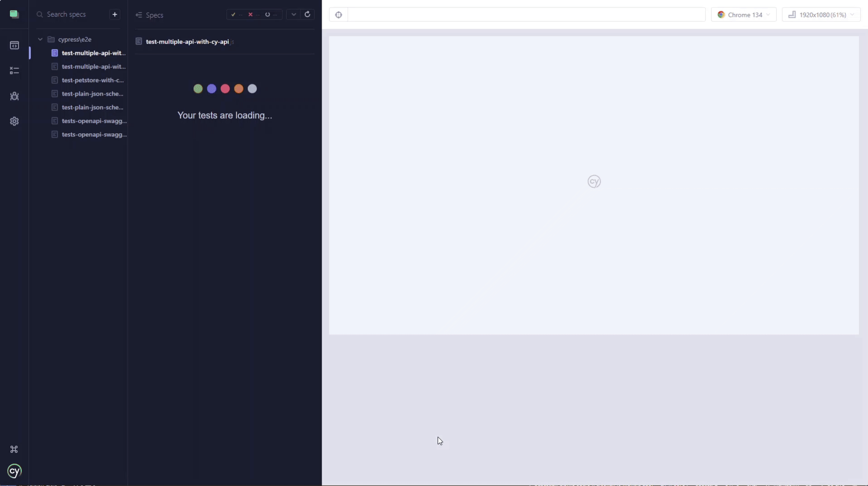Open the selector playground crosshair icon
The image size is (868, 486).
[x=338, y=15]
